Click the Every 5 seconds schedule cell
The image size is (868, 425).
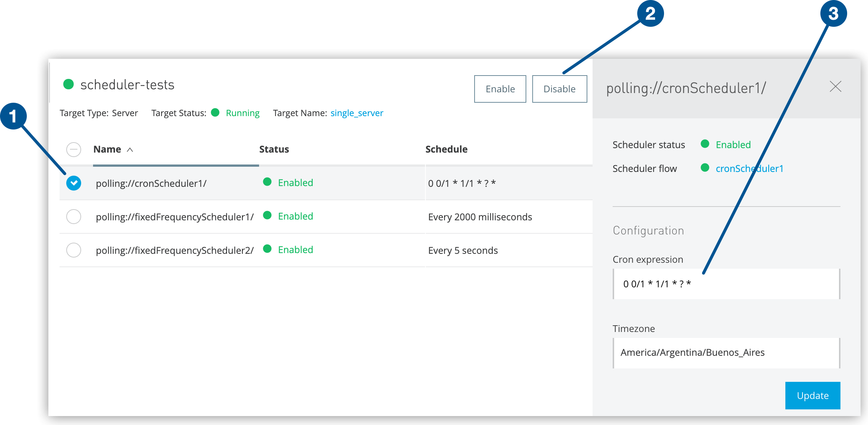point(463,250)
